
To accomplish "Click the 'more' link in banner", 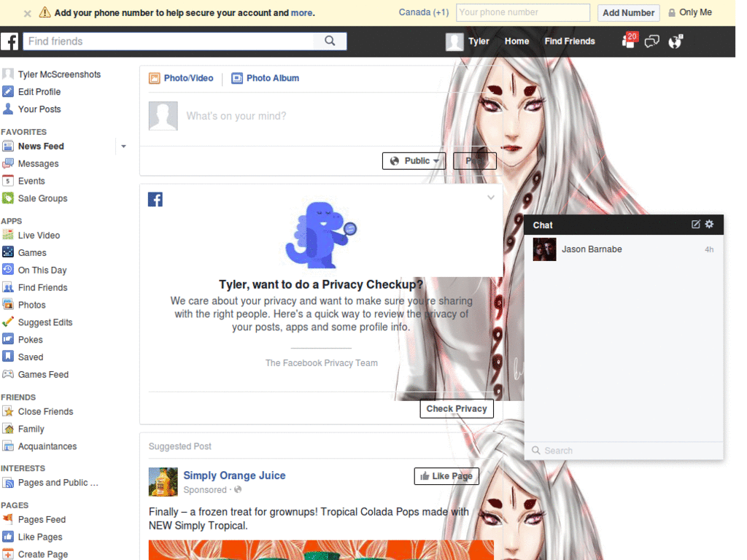I will pos(301,13).
